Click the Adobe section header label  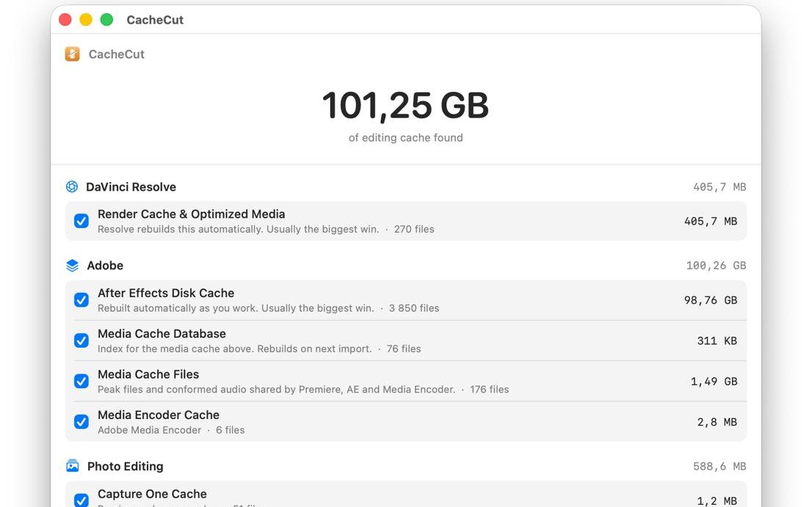pos(105,266)
